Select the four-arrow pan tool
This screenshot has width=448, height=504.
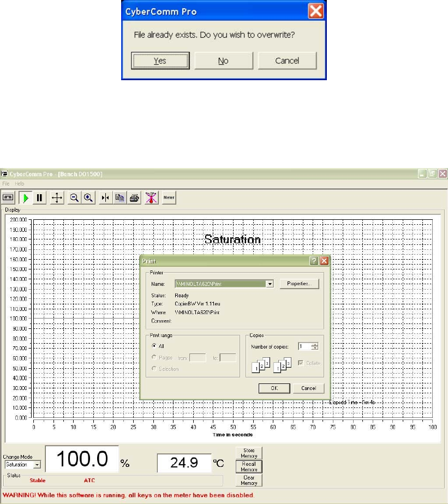[x=57, y=197]
